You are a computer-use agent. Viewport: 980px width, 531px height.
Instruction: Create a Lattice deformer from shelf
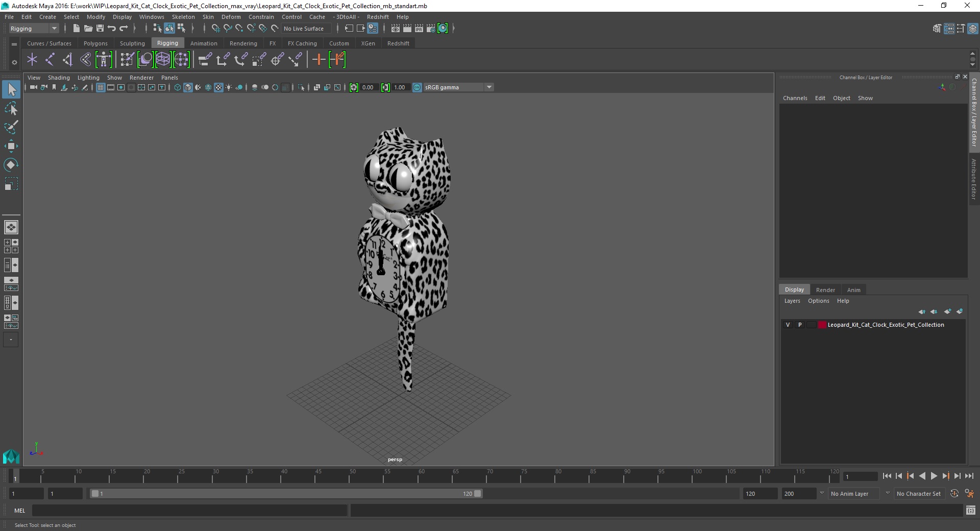[x=163, y=60]
